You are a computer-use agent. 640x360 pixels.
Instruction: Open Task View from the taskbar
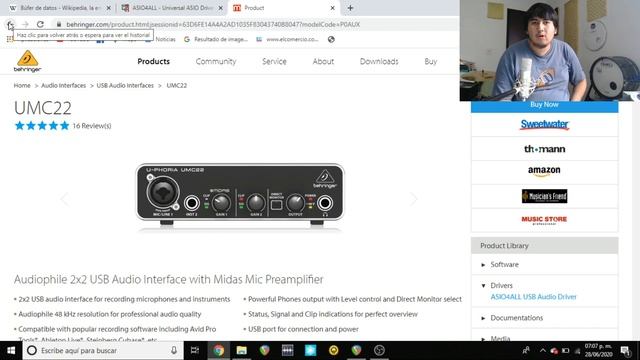[195, 350]
